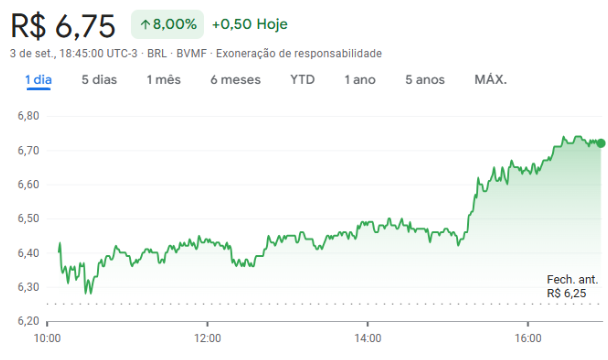The width and height of the screenshot is (608, 360).
Task: View the 5 anos price history
Action: pyautogui.click(x=425, y=80)
